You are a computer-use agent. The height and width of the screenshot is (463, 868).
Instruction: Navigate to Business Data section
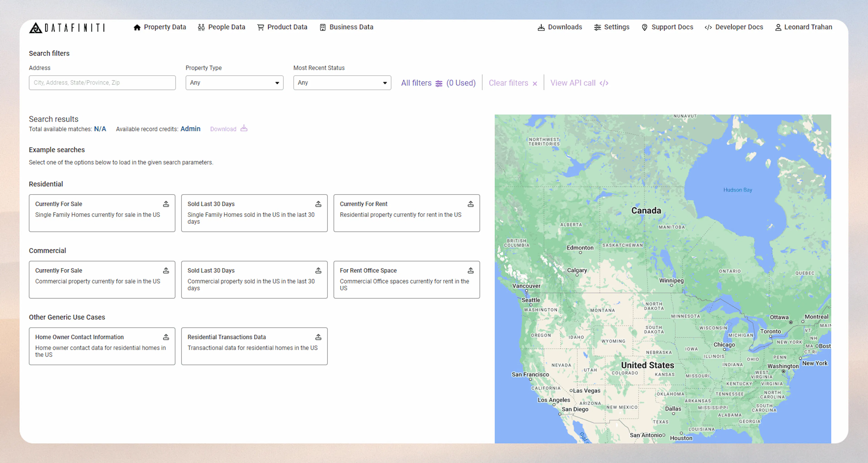pyautogui.click(x=346, y=27)
